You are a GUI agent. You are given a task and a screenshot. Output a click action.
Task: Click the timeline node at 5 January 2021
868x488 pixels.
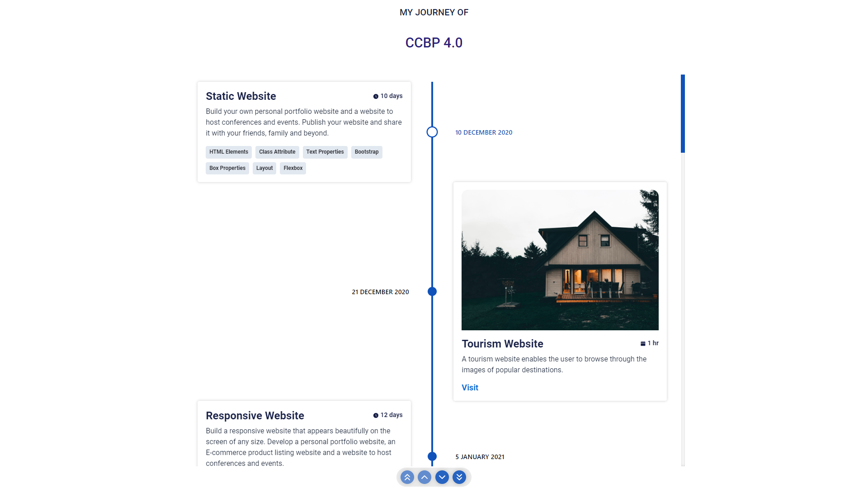434,456
